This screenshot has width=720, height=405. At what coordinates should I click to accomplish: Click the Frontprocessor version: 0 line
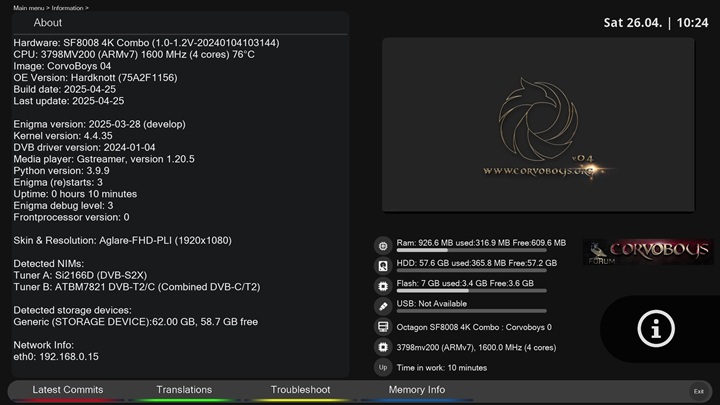point(71,217)
